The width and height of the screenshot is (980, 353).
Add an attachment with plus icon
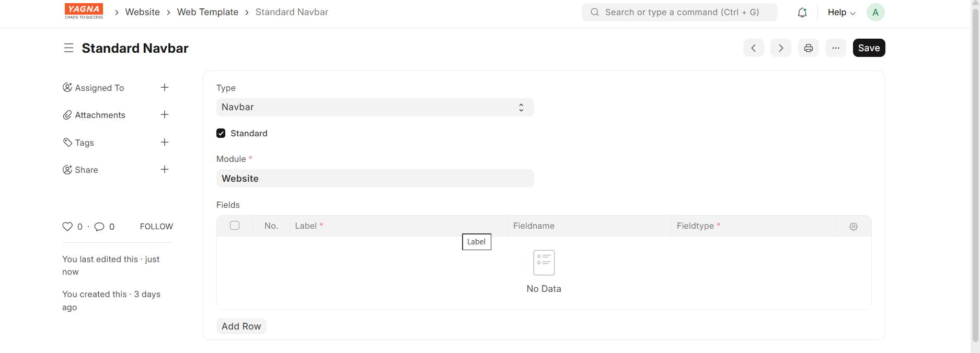click(x=165, y=115)
